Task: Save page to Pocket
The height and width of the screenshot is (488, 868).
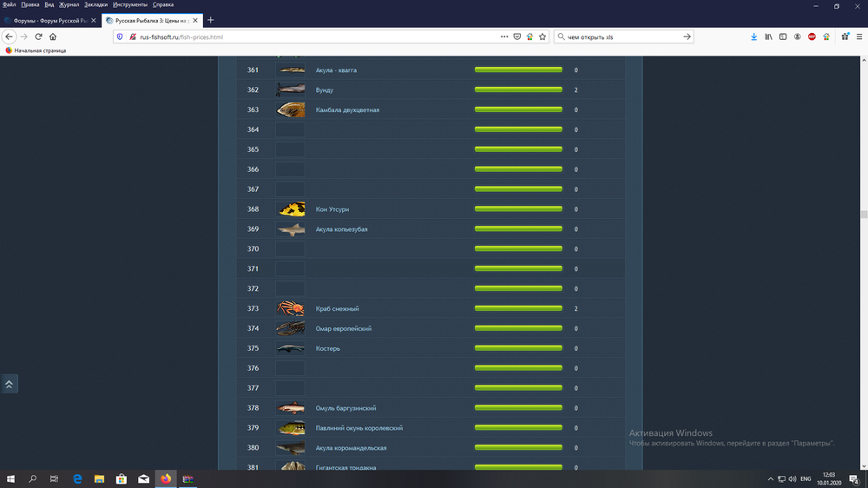Action: pos(517,36)
